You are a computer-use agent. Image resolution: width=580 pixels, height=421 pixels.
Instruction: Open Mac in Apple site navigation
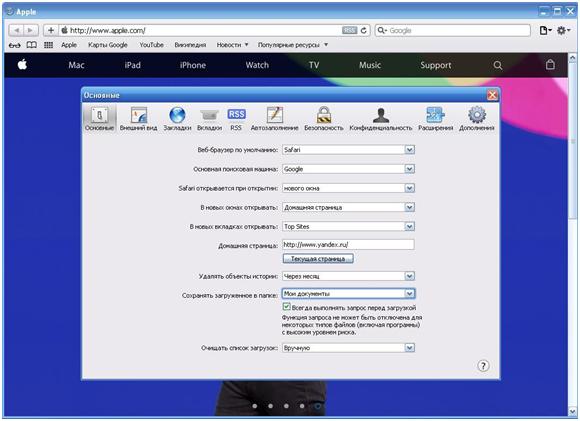(76, 65)
